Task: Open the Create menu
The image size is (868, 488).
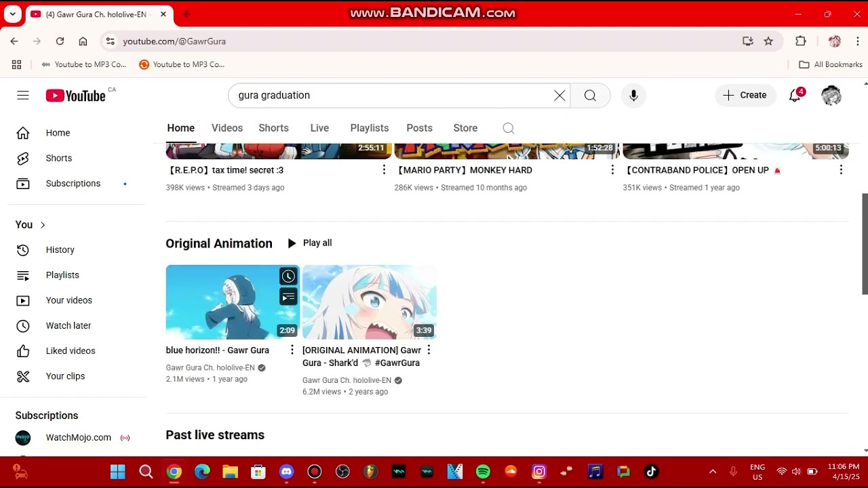Action: tap(745, 96)
